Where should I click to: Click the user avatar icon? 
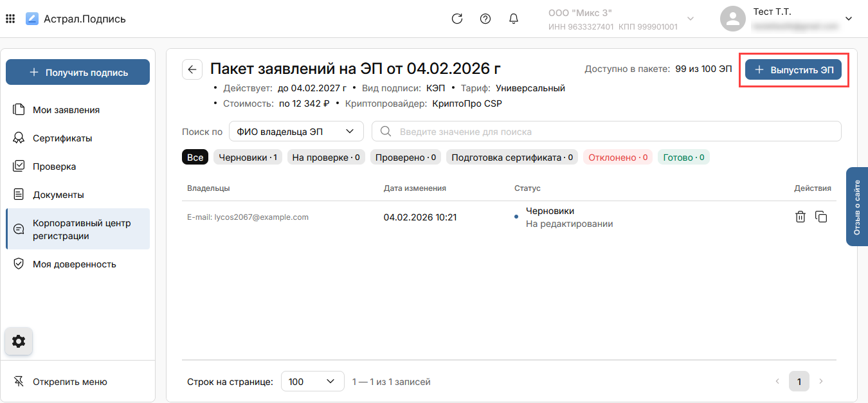tap(732, 19)
